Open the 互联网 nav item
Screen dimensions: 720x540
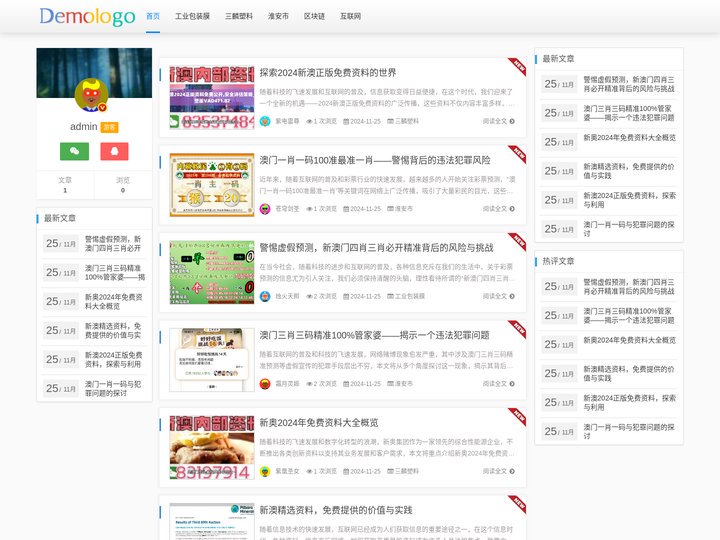tap(350, 16)
